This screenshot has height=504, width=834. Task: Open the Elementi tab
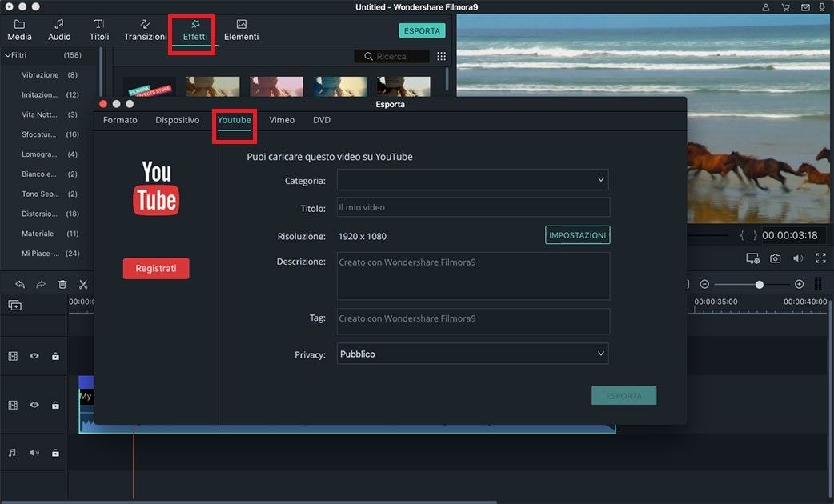click(x=241, y=30)
